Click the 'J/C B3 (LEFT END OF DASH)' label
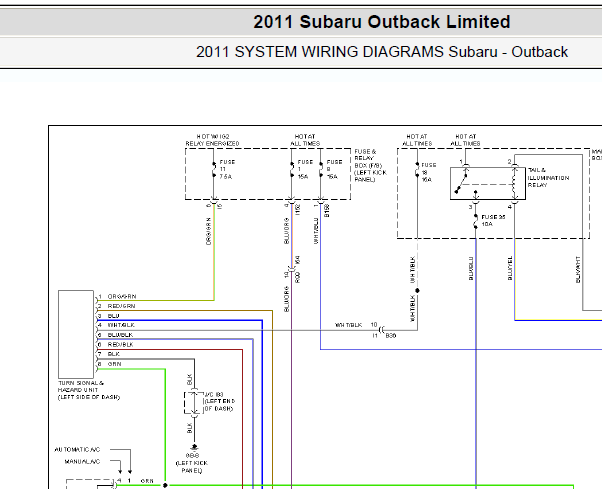 coord(219,401)
